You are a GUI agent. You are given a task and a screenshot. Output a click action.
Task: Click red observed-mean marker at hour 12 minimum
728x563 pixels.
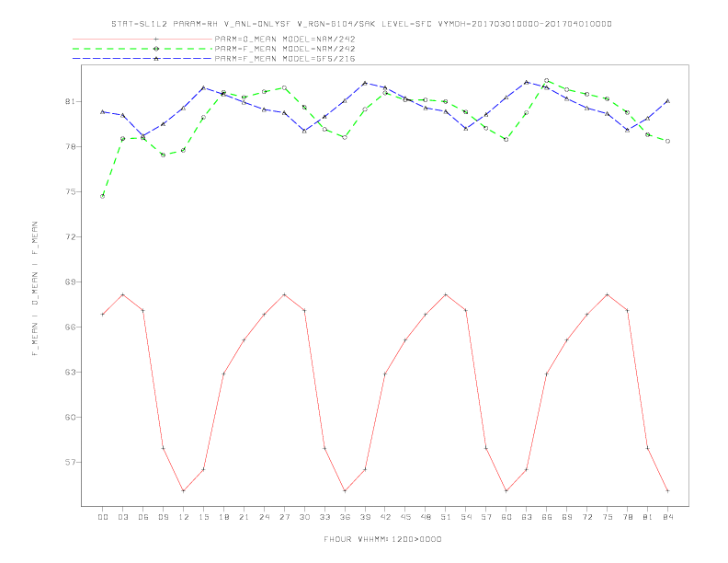tap(184, 490)
